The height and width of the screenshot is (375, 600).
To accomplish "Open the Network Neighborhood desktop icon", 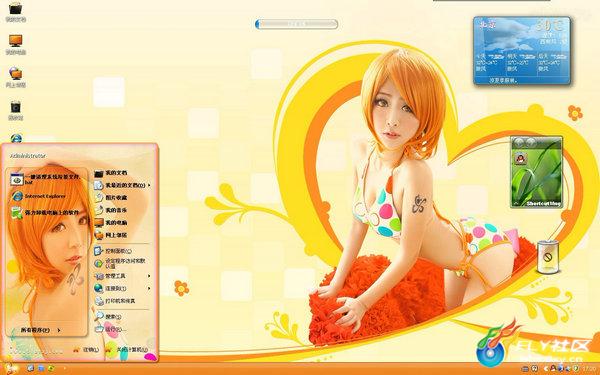I will pos(15,77).
